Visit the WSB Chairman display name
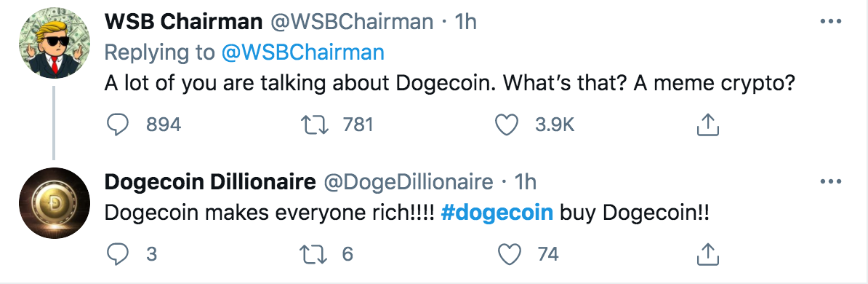 coord(183,22)
